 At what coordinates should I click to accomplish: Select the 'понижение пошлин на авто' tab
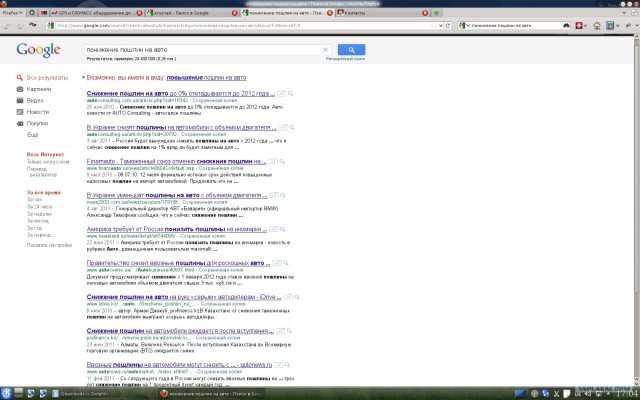(287, 13)
